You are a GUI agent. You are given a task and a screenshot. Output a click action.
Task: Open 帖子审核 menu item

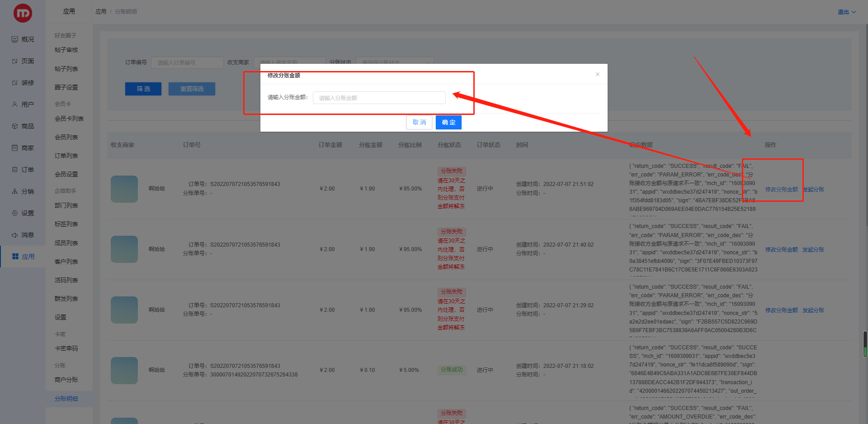click(66, 50)
